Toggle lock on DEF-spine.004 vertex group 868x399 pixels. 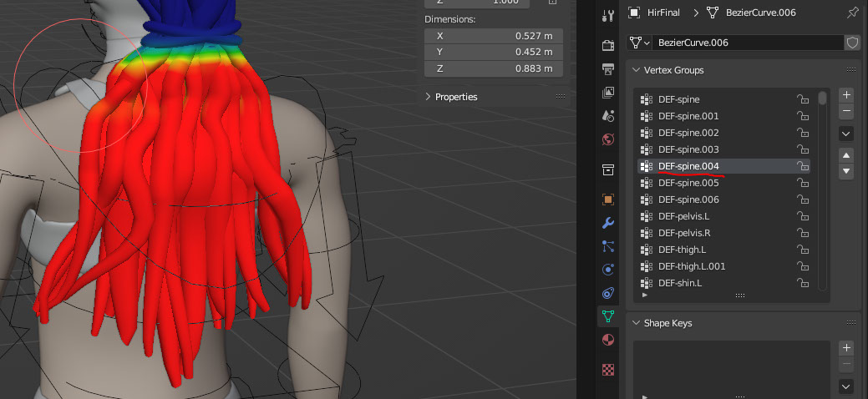[x=802, y=166]
